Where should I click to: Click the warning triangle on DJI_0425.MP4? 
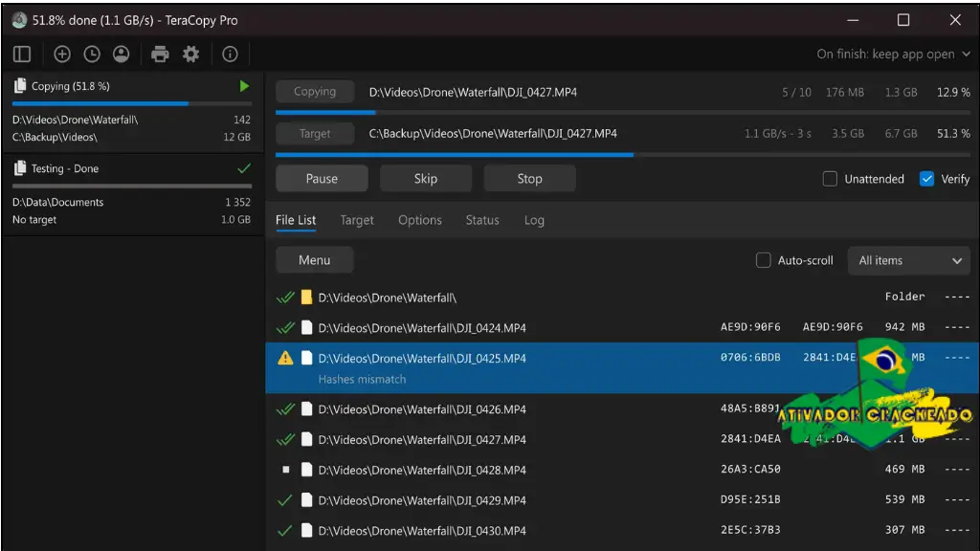click(285, 358)
